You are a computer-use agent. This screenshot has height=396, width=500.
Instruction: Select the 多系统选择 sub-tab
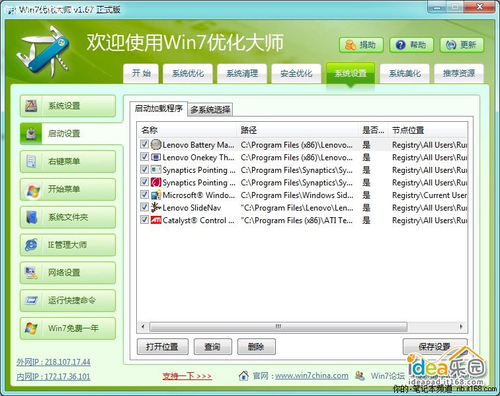pos(210,110)
